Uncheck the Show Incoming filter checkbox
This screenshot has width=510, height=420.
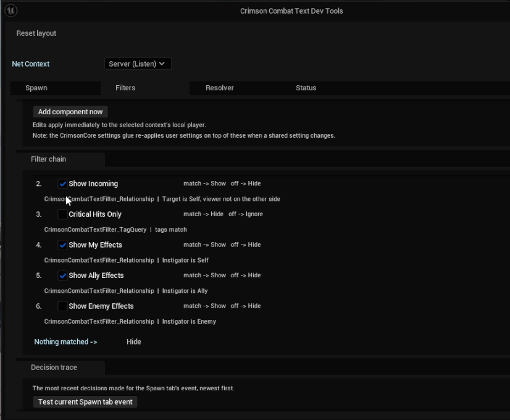tap(62, 184)
